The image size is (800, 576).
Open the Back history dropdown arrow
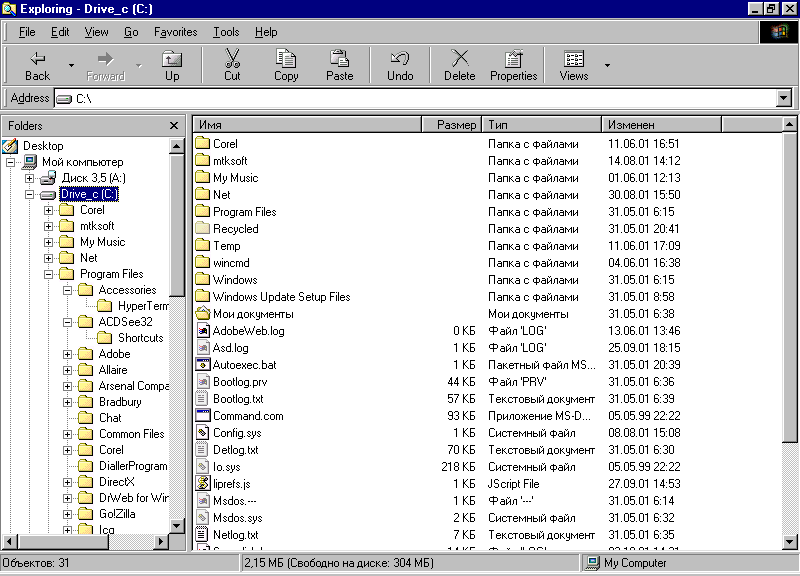click(71, 65)
